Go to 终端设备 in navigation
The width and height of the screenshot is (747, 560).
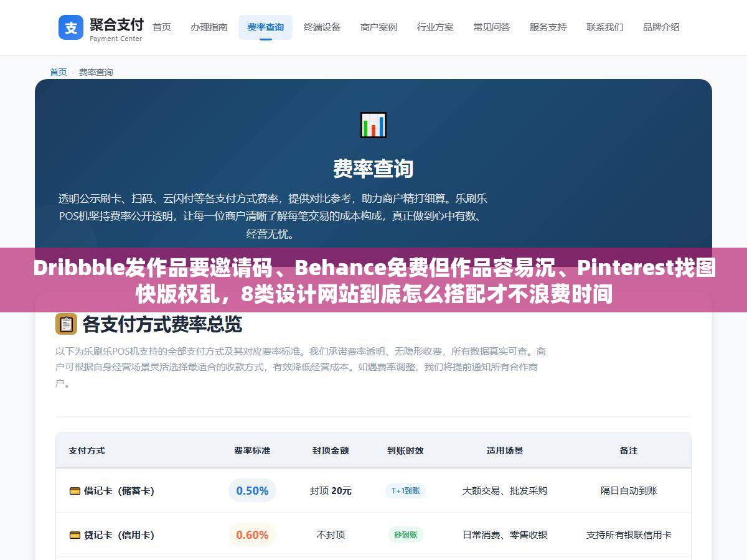[322, 27]
